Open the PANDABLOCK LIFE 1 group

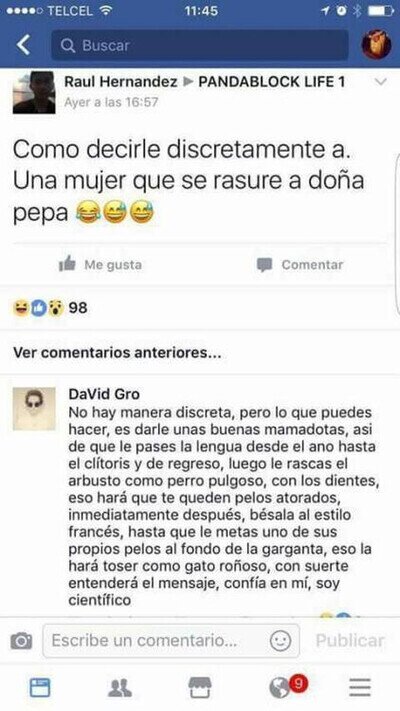pyautogui.click(x=272, y=82)
